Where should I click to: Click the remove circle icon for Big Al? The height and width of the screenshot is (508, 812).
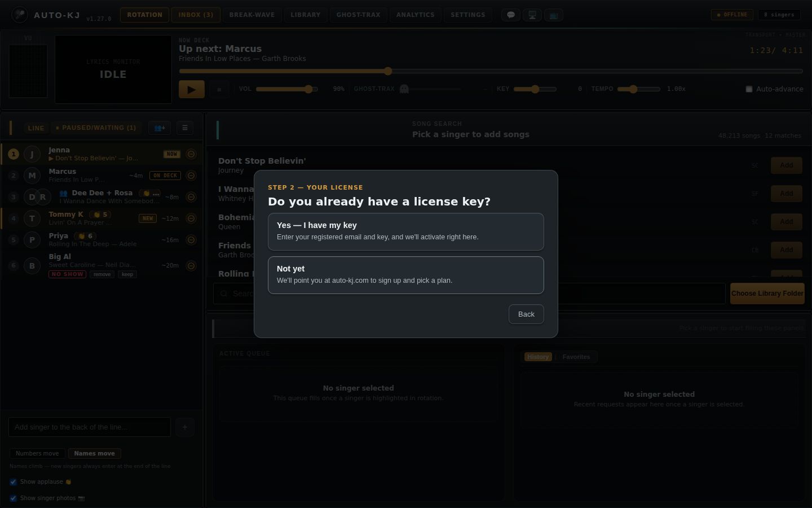pos(191,265)
